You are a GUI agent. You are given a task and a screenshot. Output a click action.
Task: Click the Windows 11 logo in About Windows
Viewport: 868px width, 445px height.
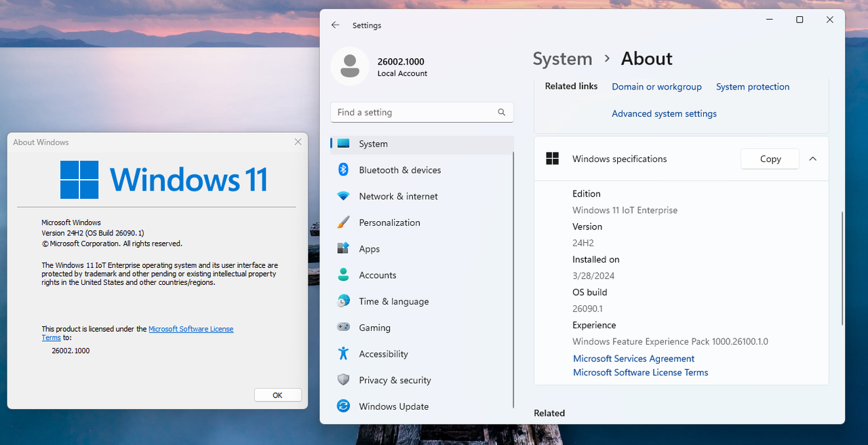[x=163, y=180]
